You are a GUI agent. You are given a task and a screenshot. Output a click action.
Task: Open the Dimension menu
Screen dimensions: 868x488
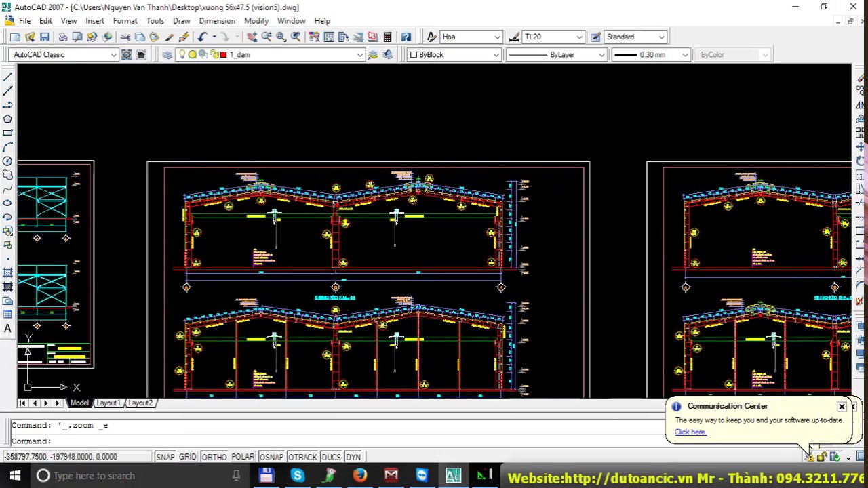click(x=217, y=21)
